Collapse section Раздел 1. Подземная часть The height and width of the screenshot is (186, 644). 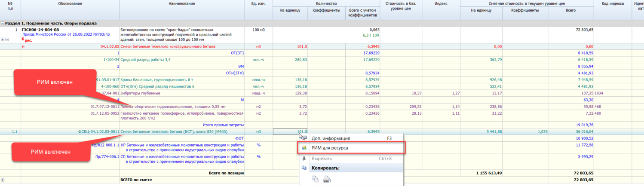click(x=3, y=24)
